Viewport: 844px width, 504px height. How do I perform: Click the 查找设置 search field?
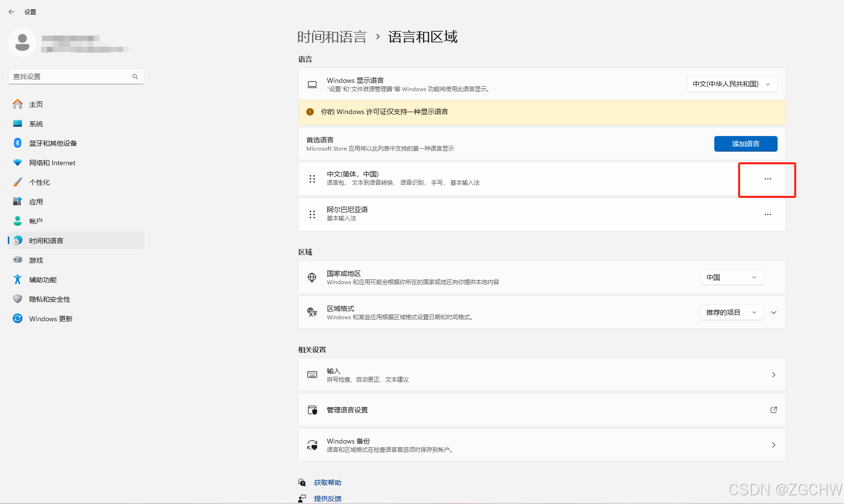[x=76, y=77]
